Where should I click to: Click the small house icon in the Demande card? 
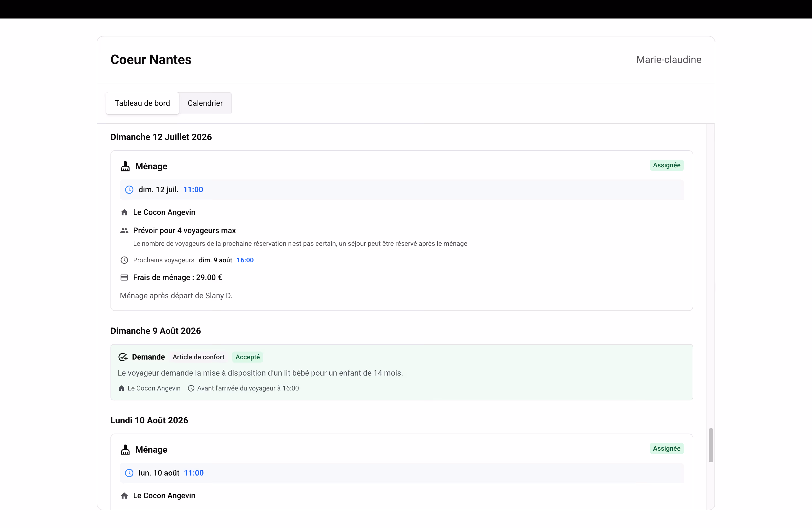[x=122, y=388]
